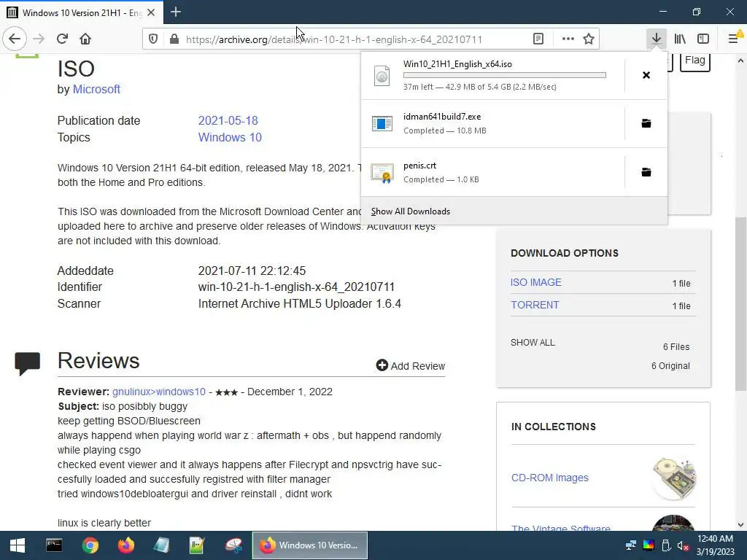This screenshot has height=560, width=747.
Task: Launch Command Prompt from taskbar
Action: [54, 545]
